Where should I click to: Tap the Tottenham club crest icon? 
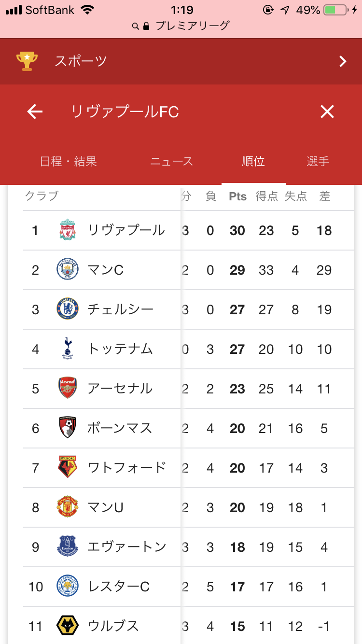(68, 349)
